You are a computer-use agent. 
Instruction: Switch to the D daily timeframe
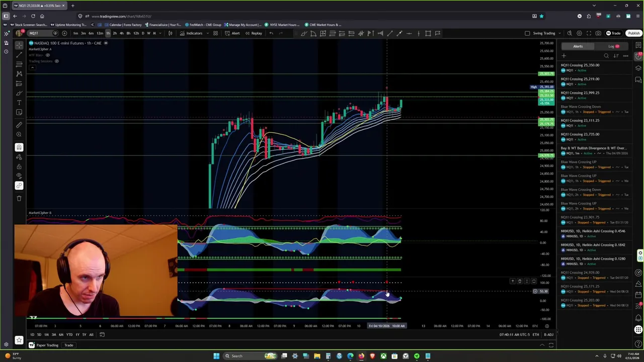point(143,33)
